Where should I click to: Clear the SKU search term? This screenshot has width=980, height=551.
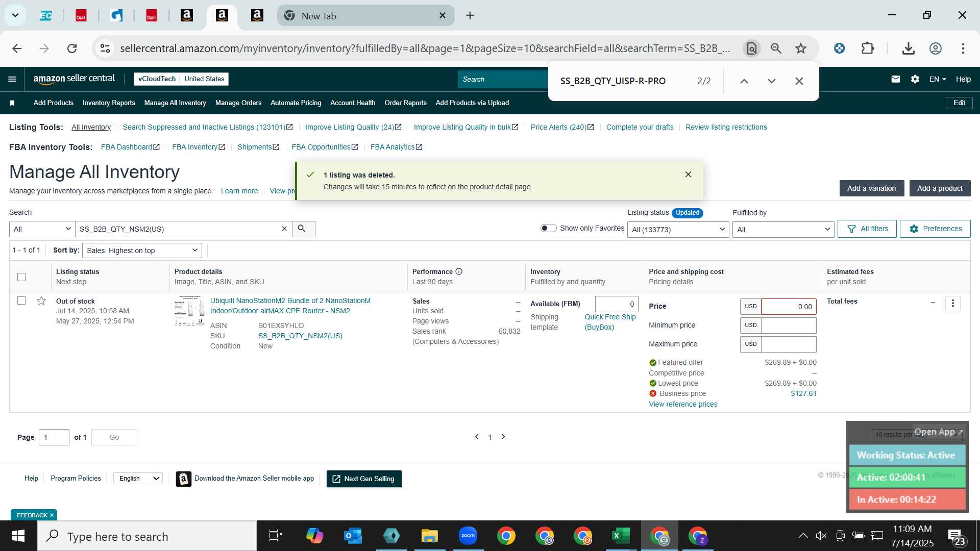(x=284, y=229)
